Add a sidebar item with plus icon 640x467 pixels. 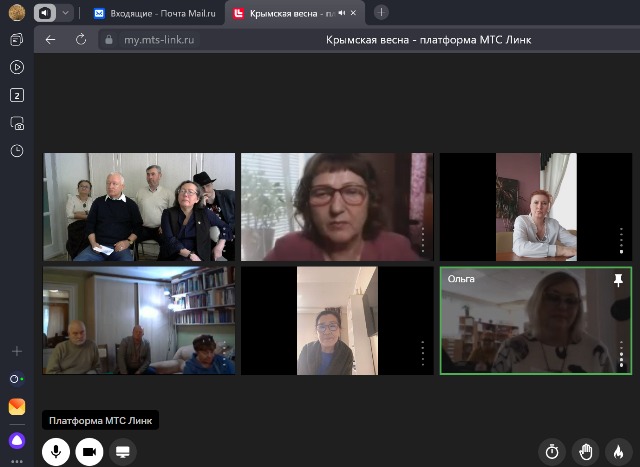pyautogui.click(x=17, y=351)
